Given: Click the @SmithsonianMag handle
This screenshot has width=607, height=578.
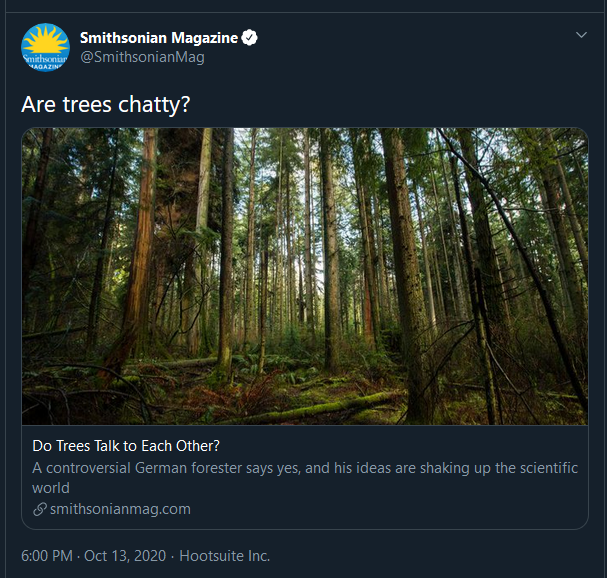Looking at the screenshot, I should 142,57.
